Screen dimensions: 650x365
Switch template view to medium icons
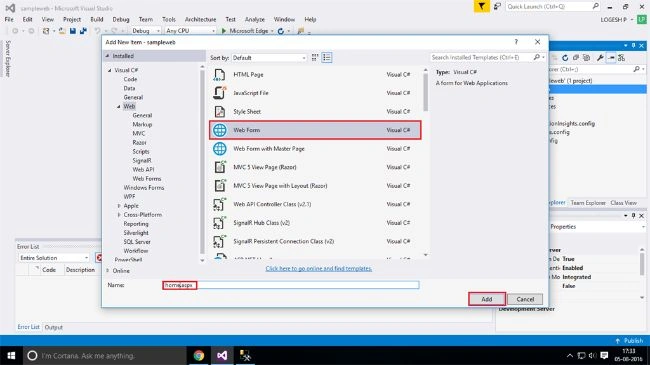[x=315, y=58]
